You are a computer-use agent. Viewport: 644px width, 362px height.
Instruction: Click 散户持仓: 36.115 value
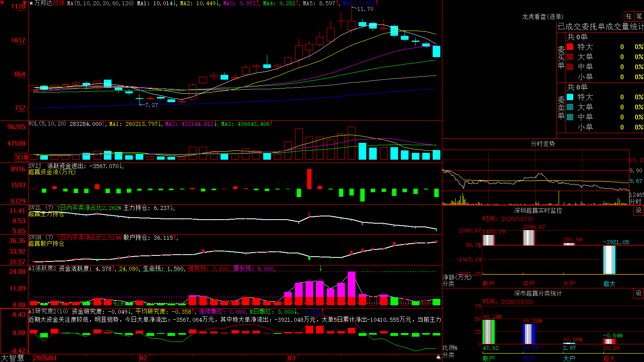pyautogui.click(x=148, y=238)
